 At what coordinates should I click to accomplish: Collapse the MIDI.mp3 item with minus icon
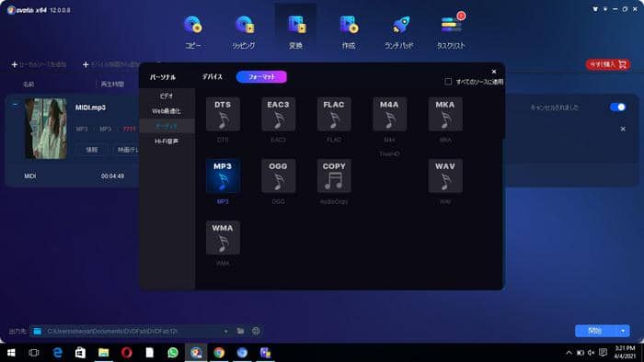tap(16, 105)
